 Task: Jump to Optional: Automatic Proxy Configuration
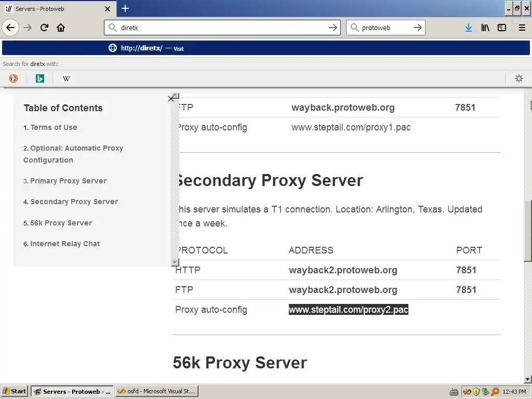coord(73,154)
